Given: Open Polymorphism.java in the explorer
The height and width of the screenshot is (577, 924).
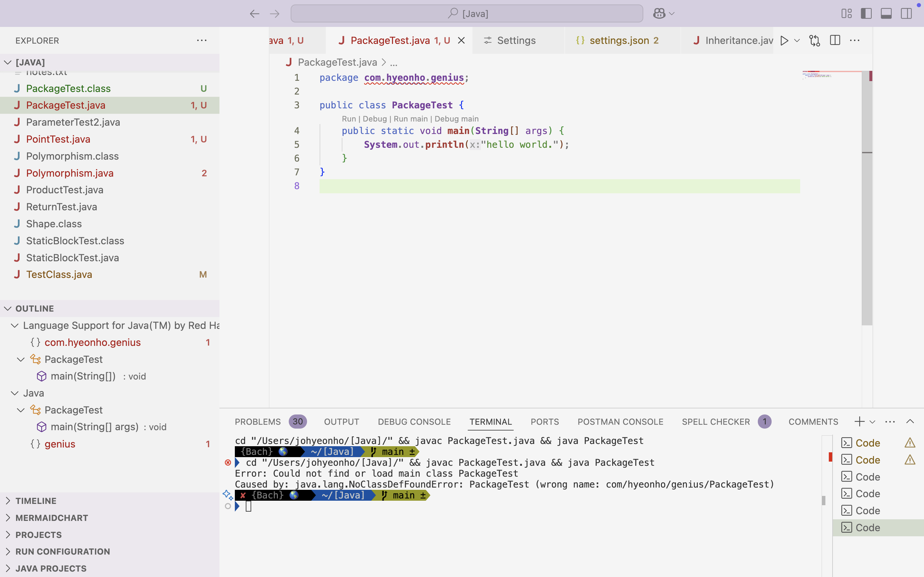Looking at the screenshot, I should 70,173.
